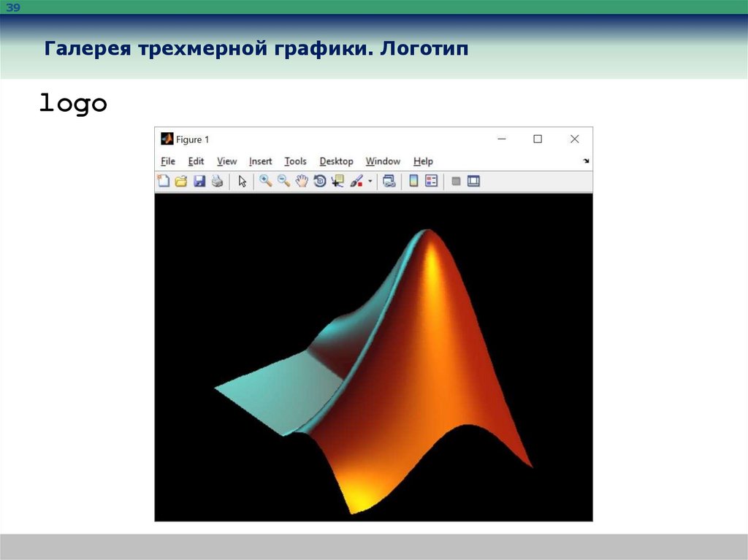Open a file with the folder icon
This screenshot has height=560, width=748.
click(181, 181)
